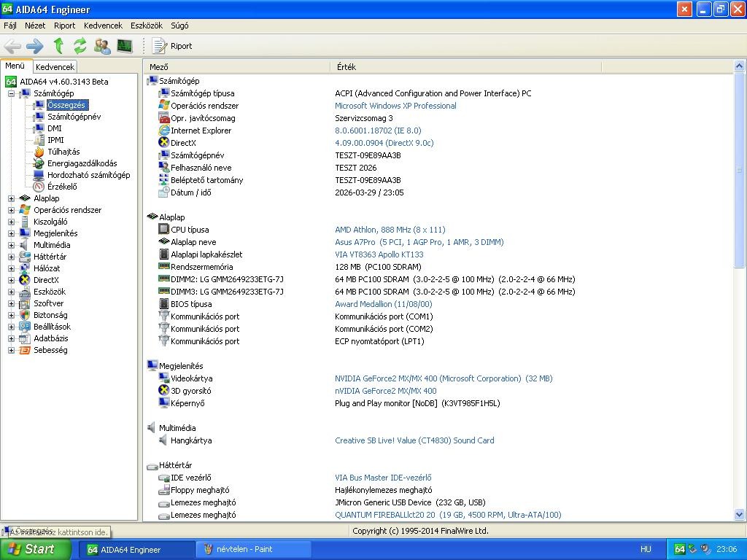Image resolution: width=747 pixels, height=560 pixels.
Task: Open the VIA VT8363 Apollo KT133 link
Action: click(x=379, y=254)
